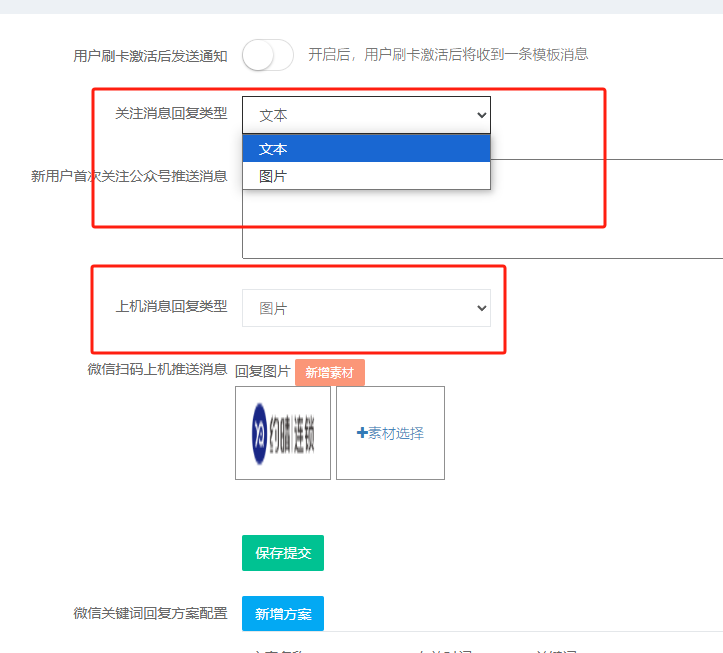The width and height of the screenshot is (723, 653).
Task: Select 文本 option in the dropdown list
Action: coord(366,148)
